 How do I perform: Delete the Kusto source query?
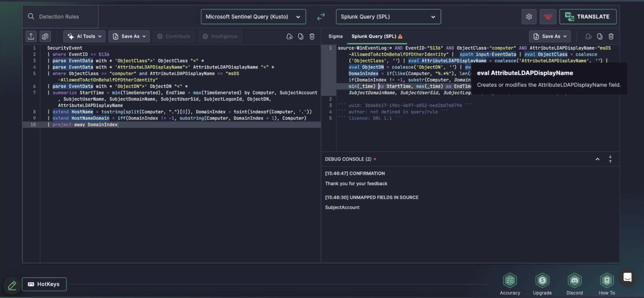pos(312,36)
